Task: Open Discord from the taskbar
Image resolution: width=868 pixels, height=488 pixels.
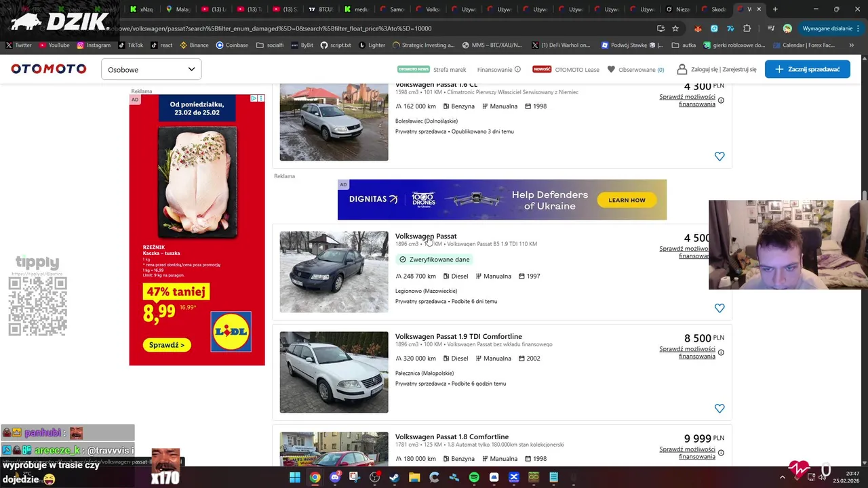Action: [x=335, y=477]
